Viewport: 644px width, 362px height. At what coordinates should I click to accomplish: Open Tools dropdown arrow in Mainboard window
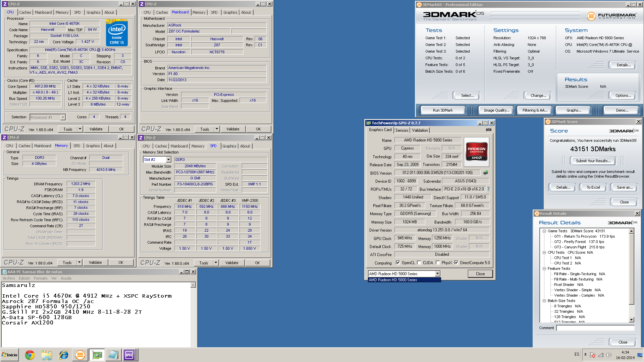click(x=217, y=129)
